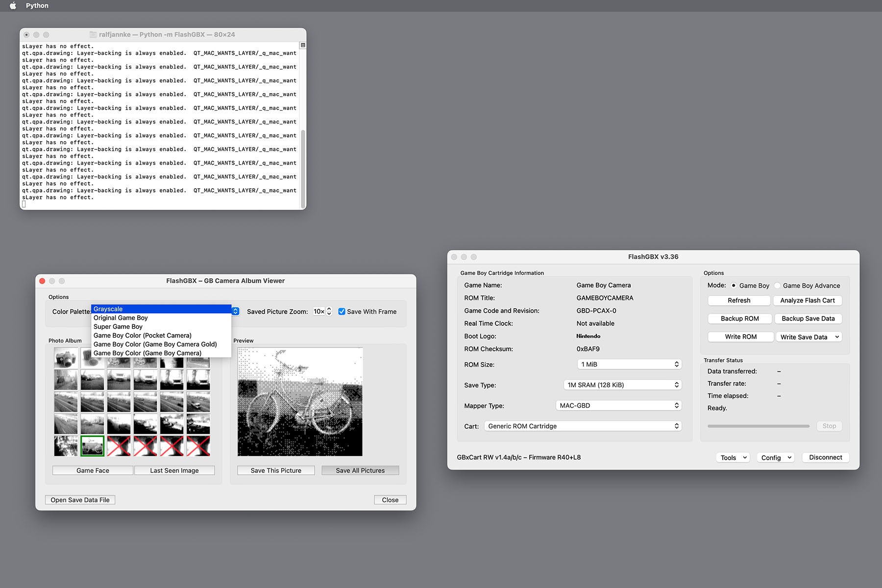Expand the ROM Size dropdown
This screenshot has height=588, width=882.
click(x=629, y=365)
